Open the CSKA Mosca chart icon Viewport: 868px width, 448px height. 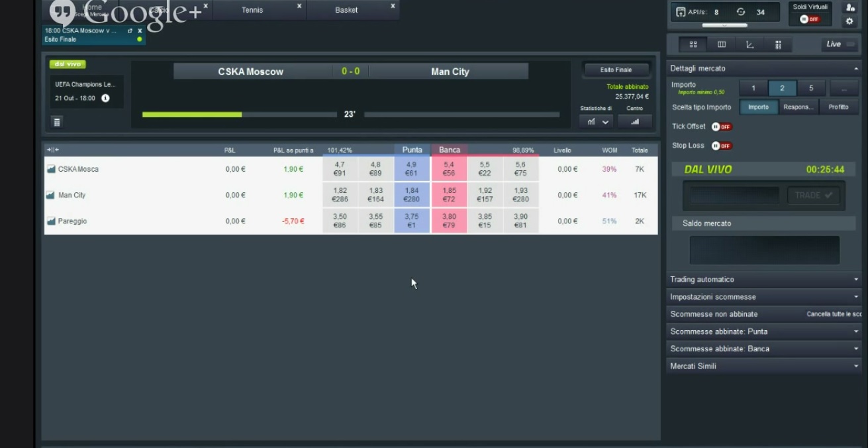pos(51,169)
